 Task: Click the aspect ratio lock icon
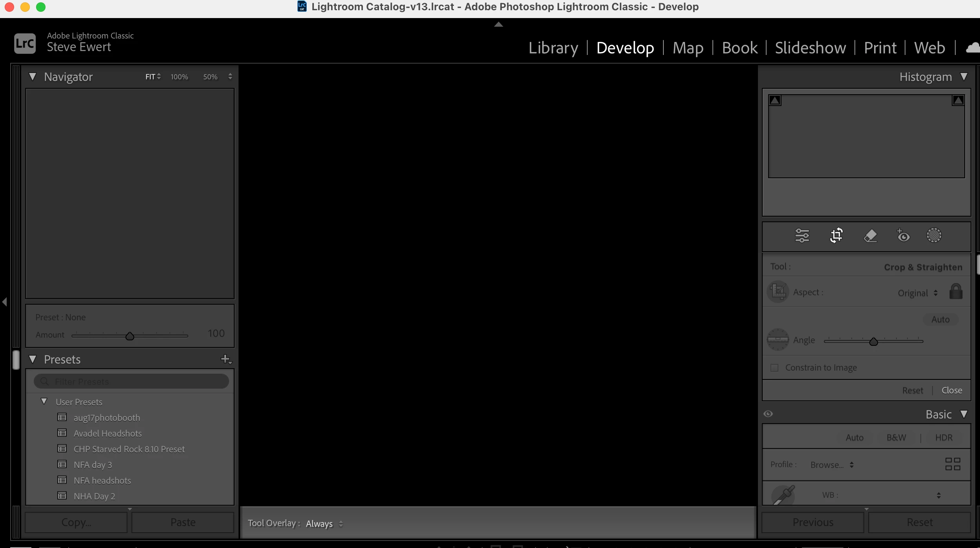pos(956,292)
